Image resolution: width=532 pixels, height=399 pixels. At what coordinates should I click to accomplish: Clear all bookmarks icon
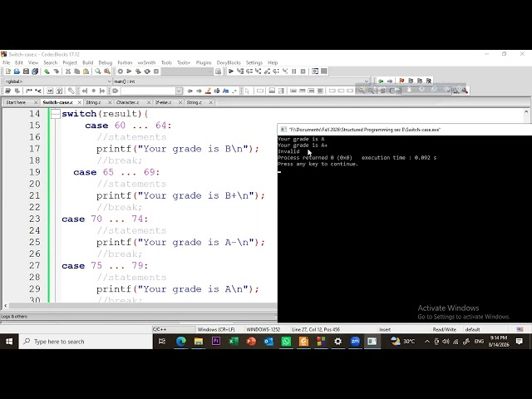click(429, 81)
